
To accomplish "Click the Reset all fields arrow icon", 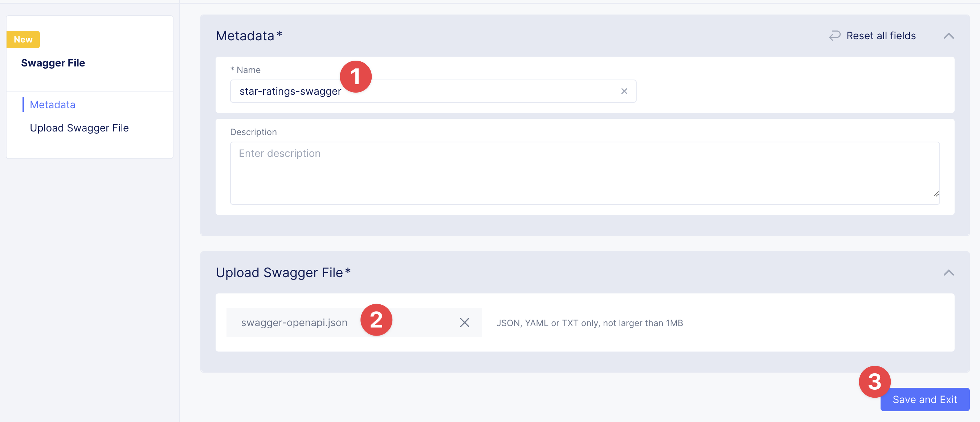I will point(834,36).
